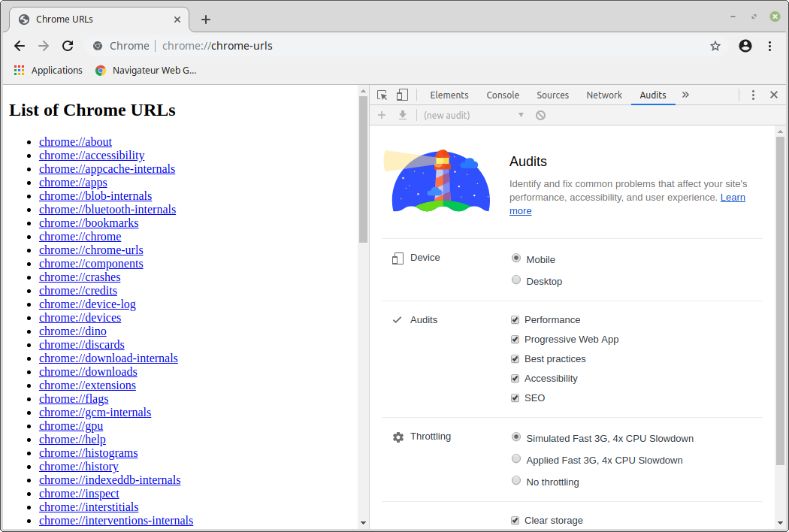Viewport: 789px width, 532px height.
Task: Select the Desktop device radio button
Action: (516, 280)
